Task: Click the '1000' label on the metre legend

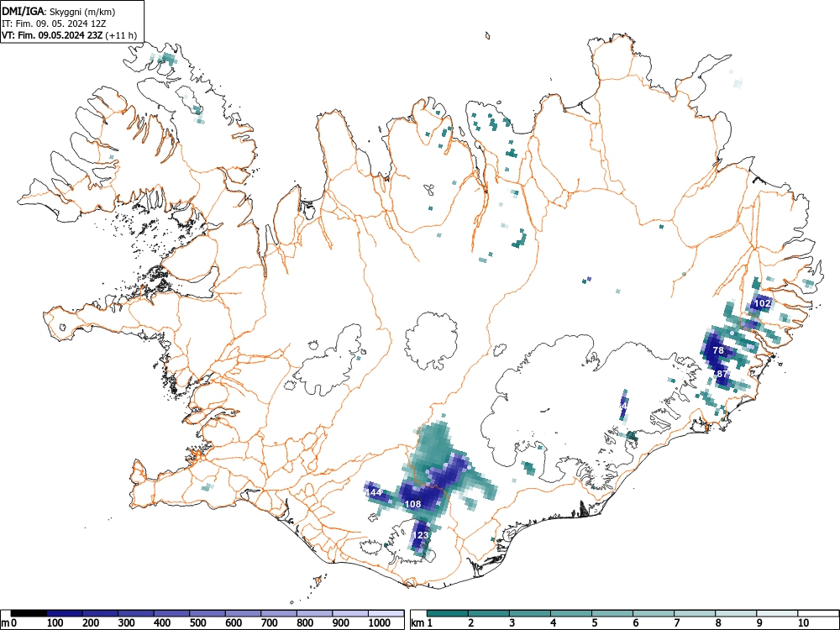Action: point(380,623)
